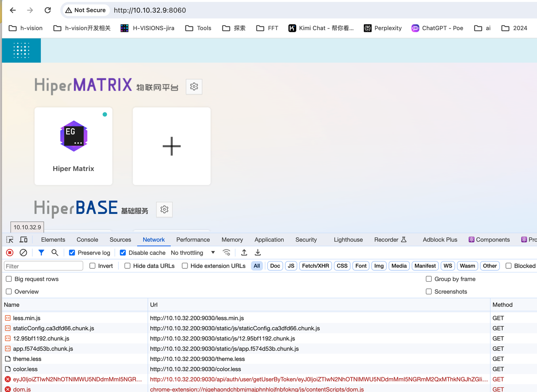Screen dimensions: 537x392
Task: Enable Group by frame checkbox
Action: point(429,279)
